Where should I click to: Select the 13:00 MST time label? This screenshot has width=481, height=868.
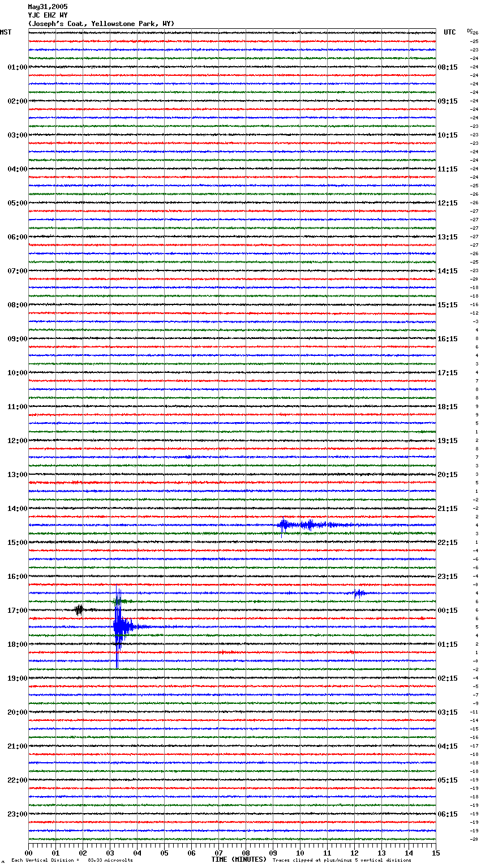(x=18, y=475)
